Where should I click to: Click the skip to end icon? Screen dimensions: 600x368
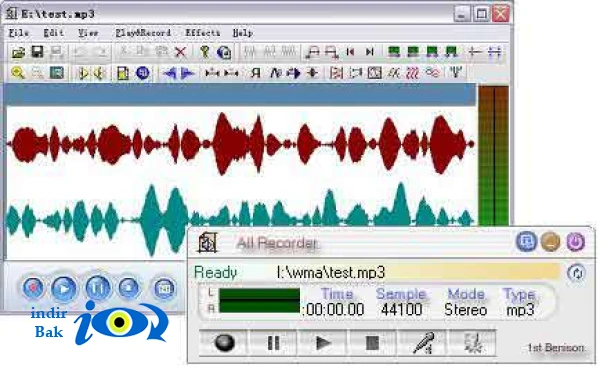pyautogui.click(x=369, y=52)
